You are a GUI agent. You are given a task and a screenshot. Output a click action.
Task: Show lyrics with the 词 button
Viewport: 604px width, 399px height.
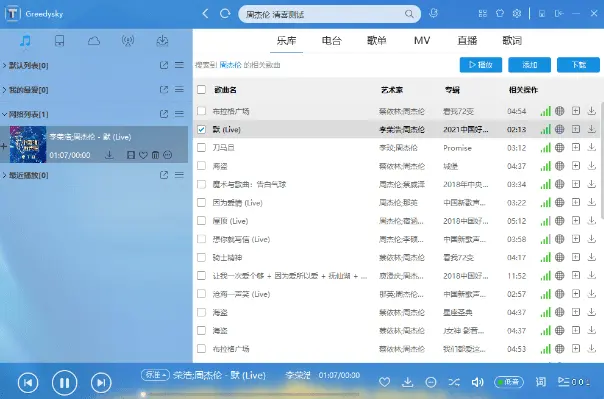tap(541, 382)
